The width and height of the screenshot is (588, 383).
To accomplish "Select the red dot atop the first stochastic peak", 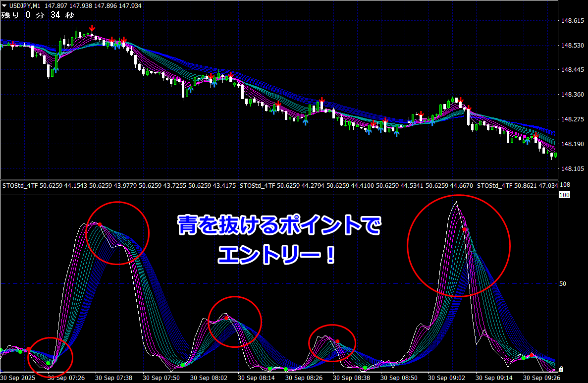I will 100,225.
